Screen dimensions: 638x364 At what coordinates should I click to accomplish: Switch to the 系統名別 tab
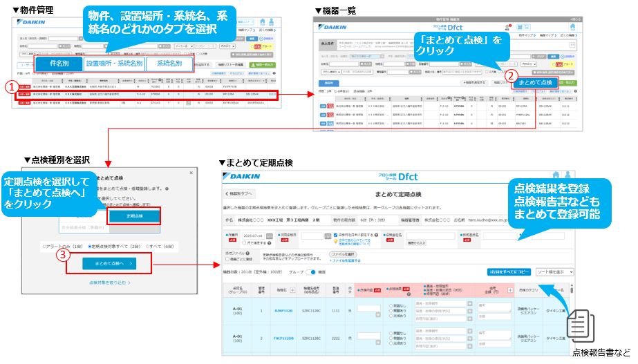click(170, 64)
